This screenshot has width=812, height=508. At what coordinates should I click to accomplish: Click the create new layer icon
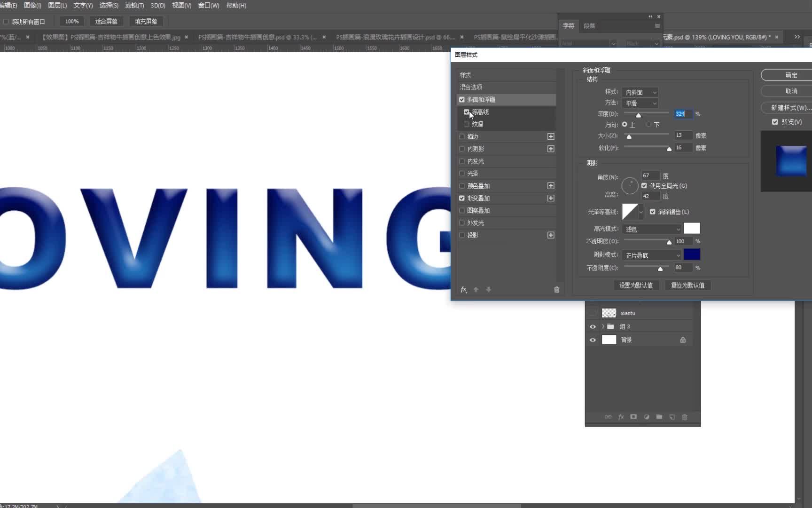pos(672,417)
